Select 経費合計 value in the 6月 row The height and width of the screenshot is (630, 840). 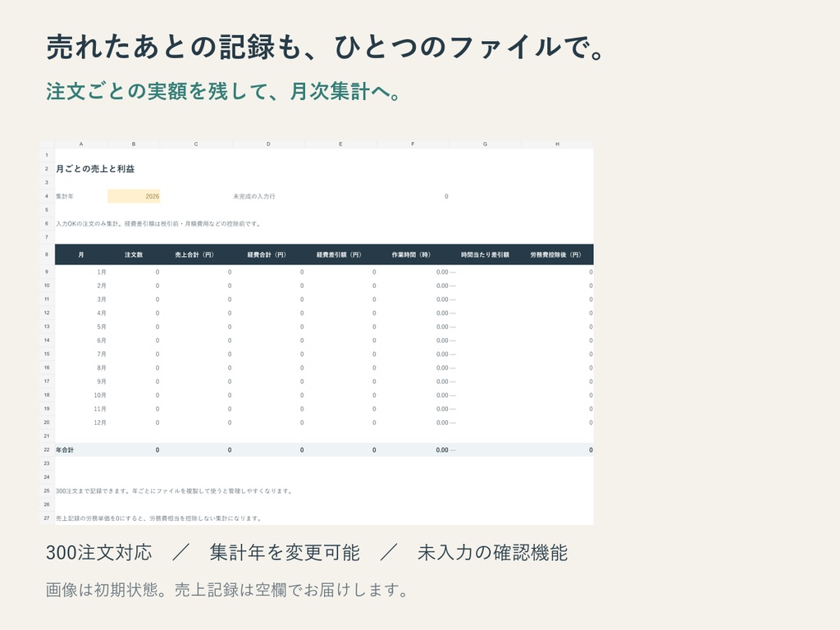pos(302,340)
